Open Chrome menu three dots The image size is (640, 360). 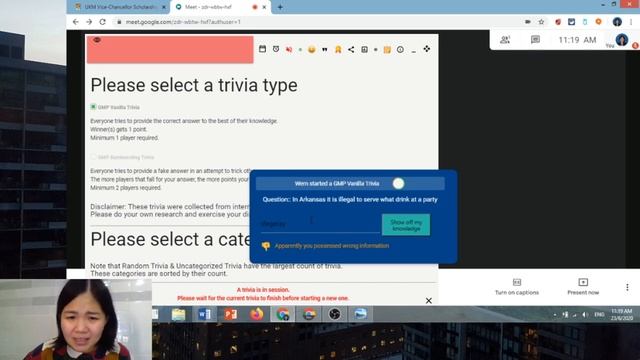coord(631,22)
